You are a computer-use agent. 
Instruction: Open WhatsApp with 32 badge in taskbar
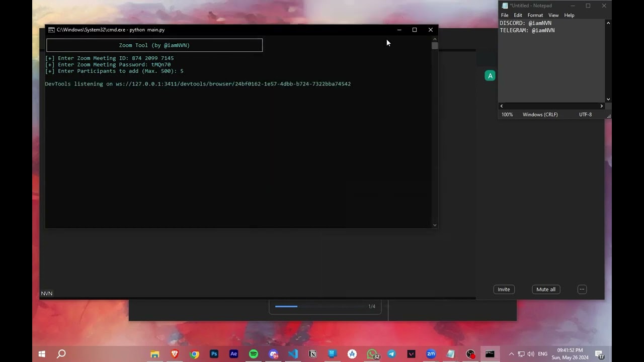point(372,354)
